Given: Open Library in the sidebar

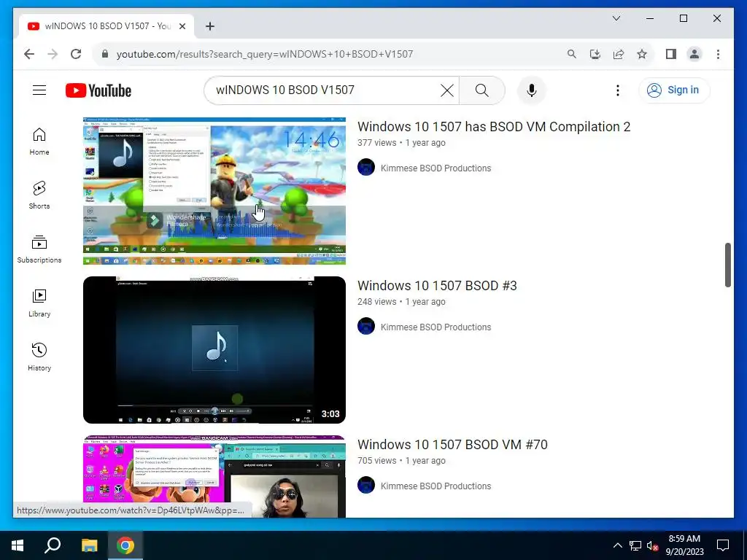Looking at the screenshot, I should (39, 303).
